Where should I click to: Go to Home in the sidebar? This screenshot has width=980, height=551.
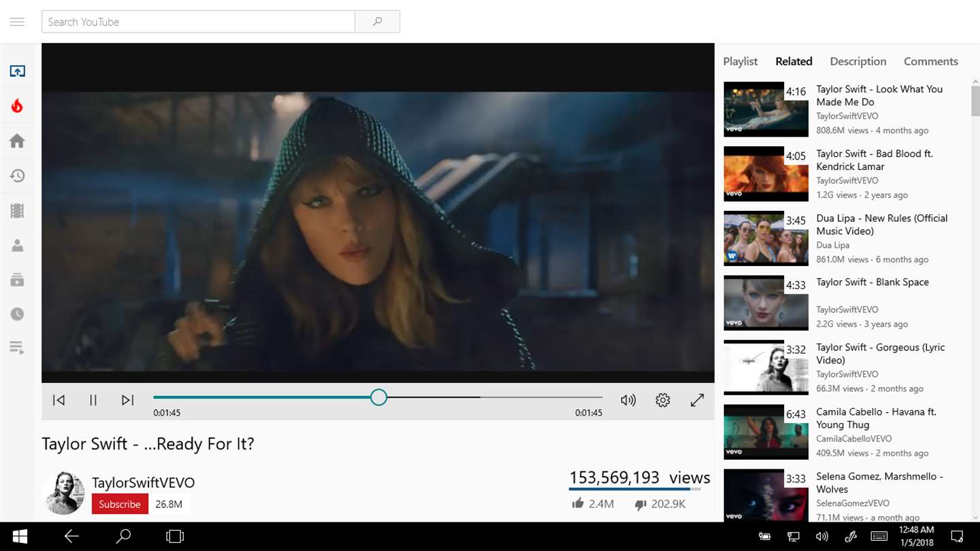(x=17, y=141)
